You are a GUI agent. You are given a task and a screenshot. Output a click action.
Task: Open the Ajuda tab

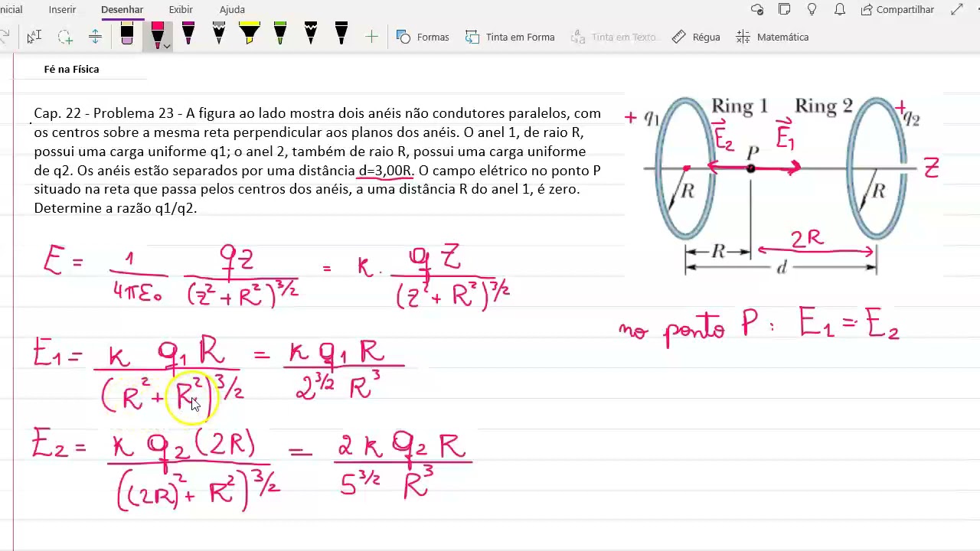point(232,10)
